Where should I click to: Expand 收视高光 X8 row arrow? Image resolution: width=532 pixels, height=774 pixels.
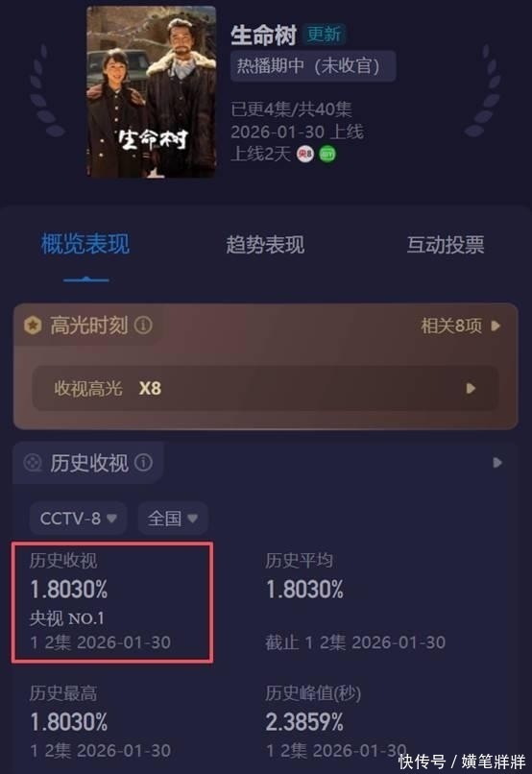471,389
